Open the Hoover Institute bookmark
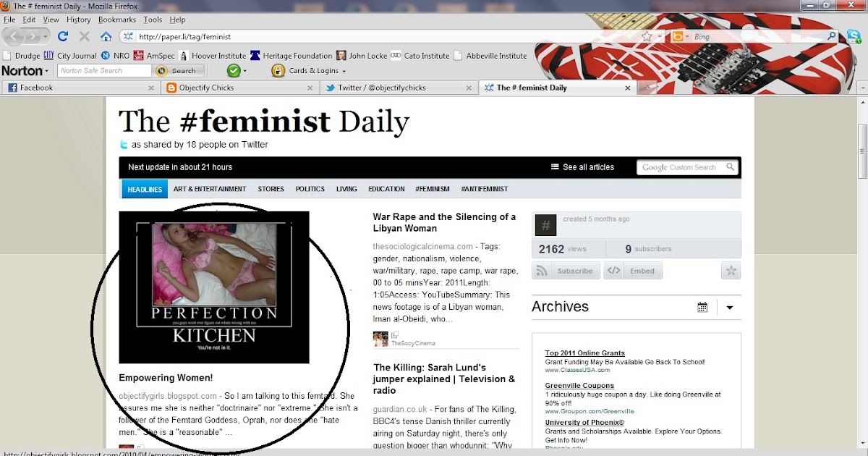 click(x=213, y=56)
